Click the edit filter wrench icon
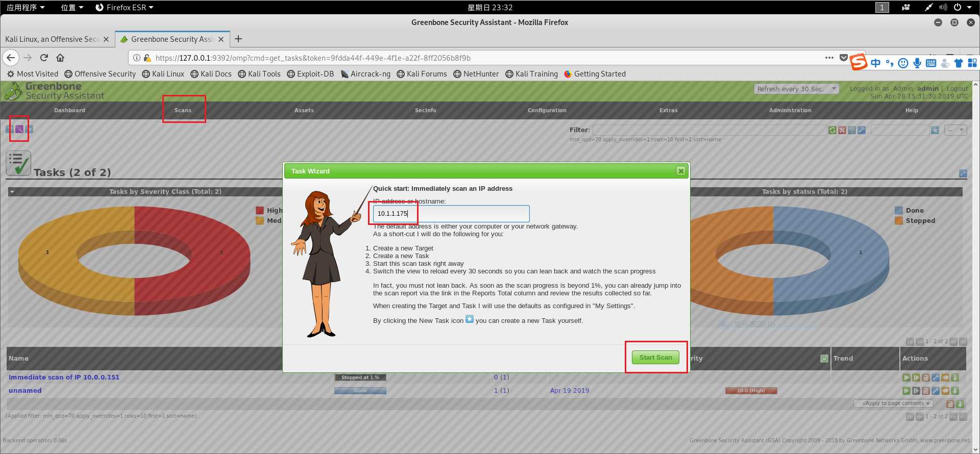 point(862,130)
